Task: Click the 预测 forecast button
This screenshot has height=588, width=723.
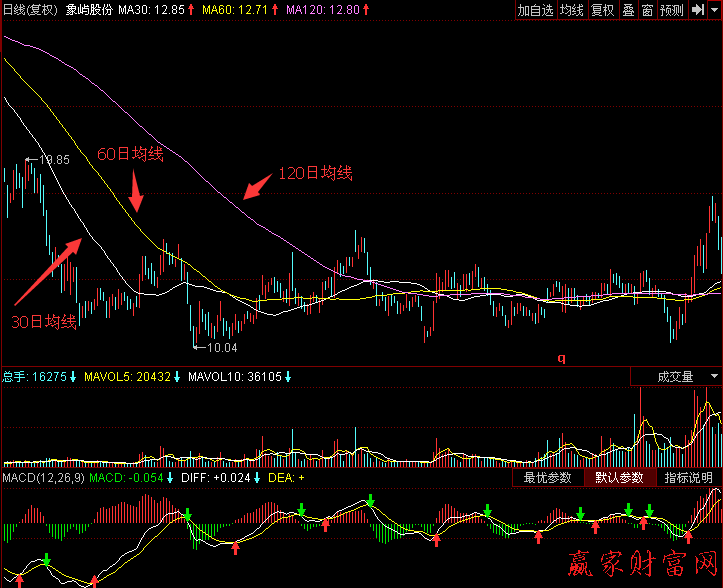Action: pyautogui.click(x=671, y=10)
